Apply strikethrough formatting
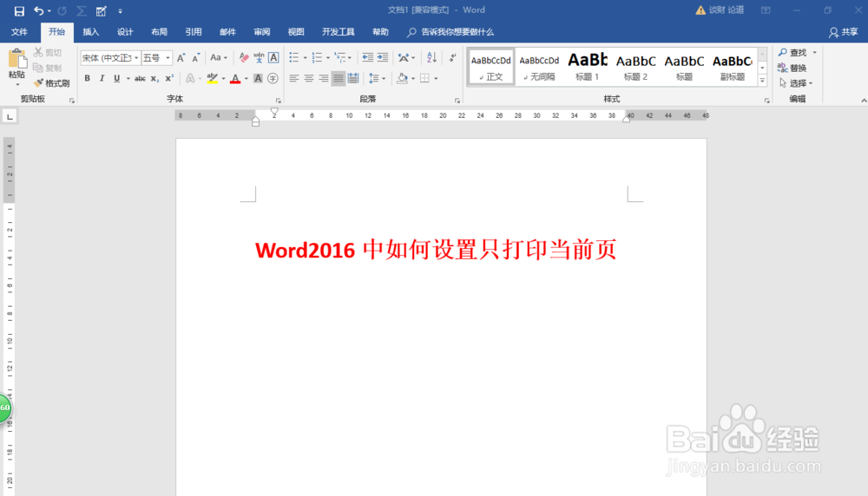Viewport: 868px width, 496px height. click(140, 79)
